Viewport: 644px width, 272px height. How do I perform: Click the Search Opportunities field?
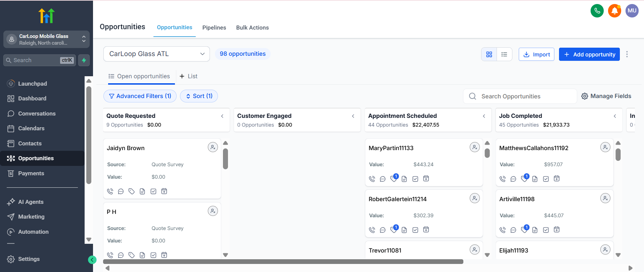[x=520, y=96]
